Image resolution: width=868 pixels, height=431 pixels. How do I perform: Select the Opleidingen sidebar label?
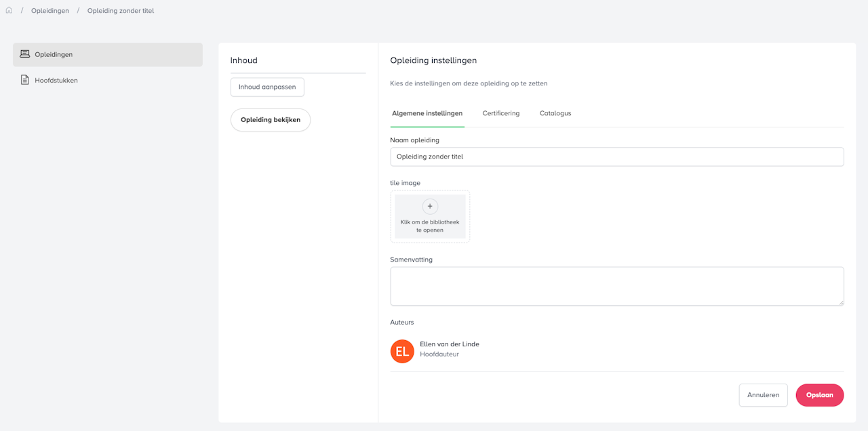[x=54, y=54]
